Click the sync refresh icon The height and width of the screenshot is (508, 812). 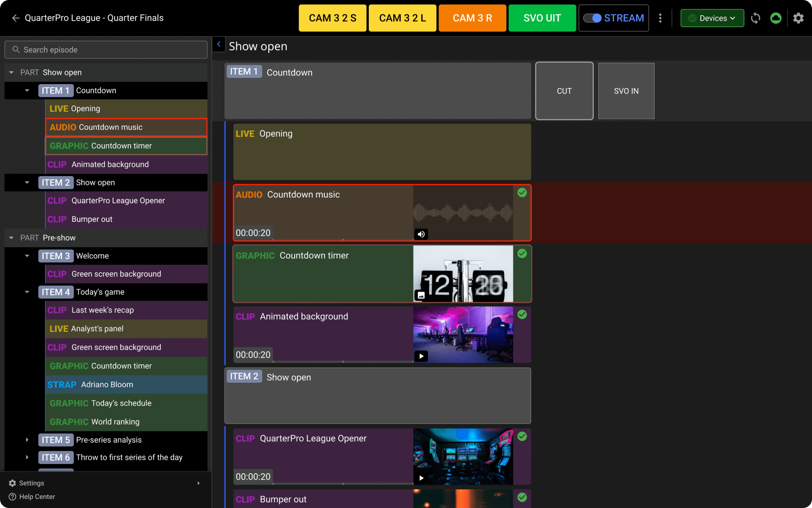tap(755, 18)
